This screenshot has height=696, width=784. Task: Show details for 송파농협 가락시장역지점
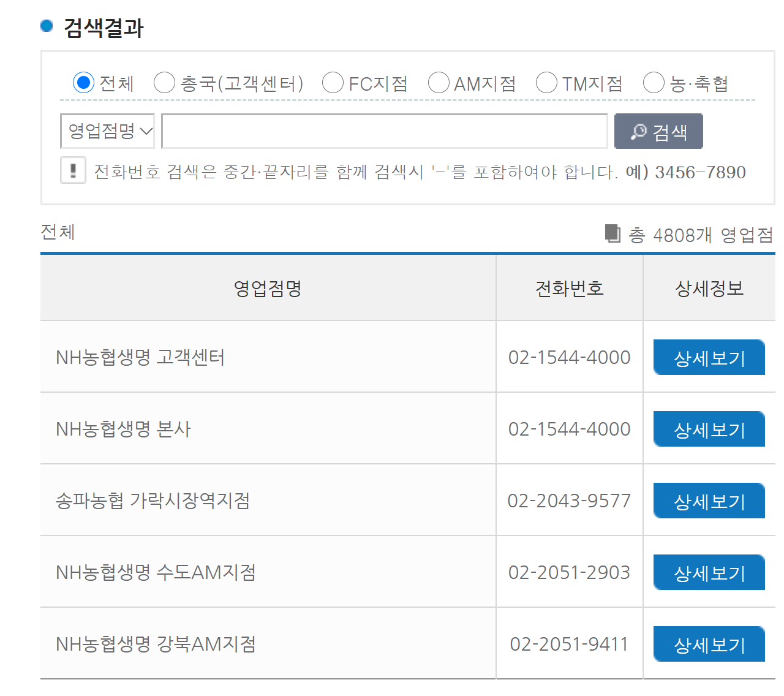pyautogui.click(x=709, y=501)
